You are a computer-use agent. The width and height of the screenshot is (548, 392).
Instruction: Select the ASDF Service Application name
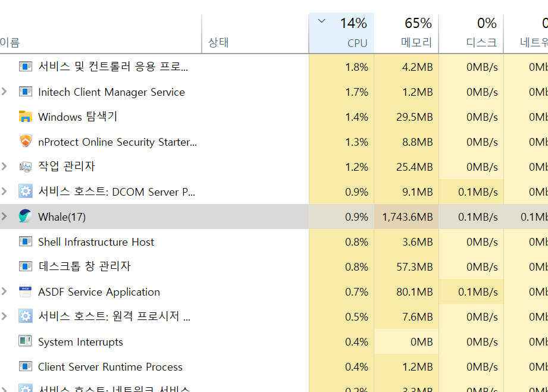[99, 291]
